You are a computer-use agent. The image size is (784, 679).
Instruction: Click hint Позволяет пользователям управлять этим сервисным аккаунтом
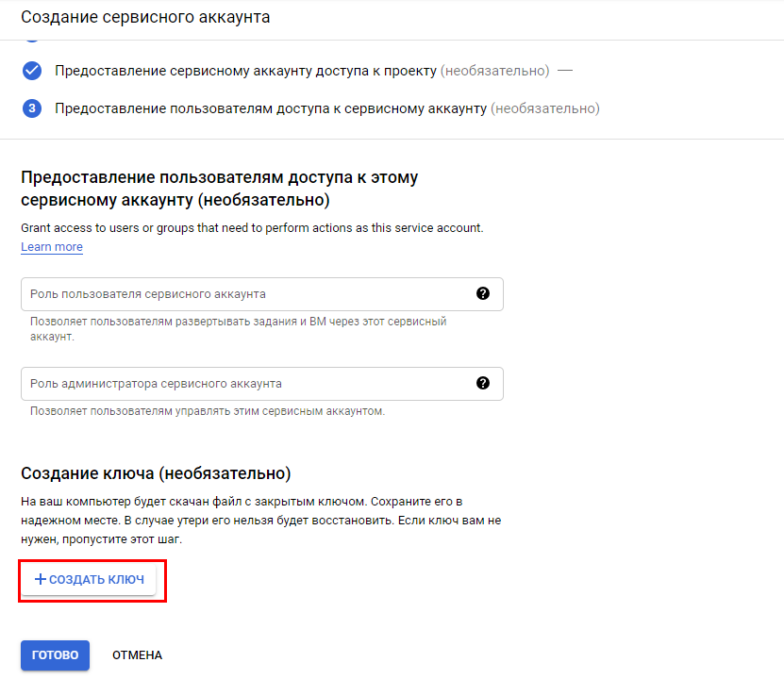tap(208, 411)
